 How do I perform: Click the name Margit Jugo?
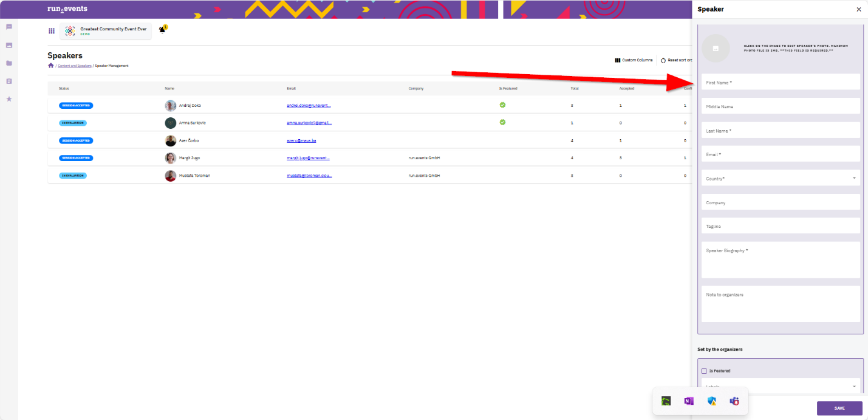189,158
